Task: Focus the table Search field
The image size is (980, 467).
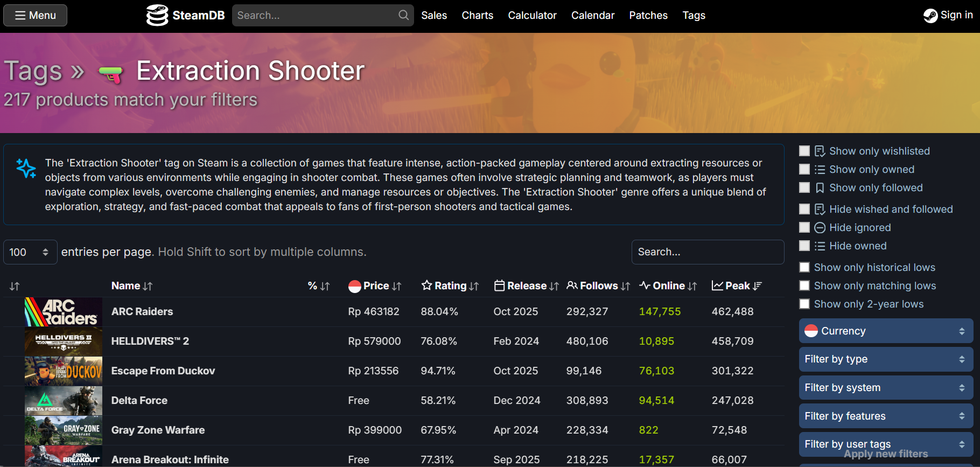Action: coord(708,252)
